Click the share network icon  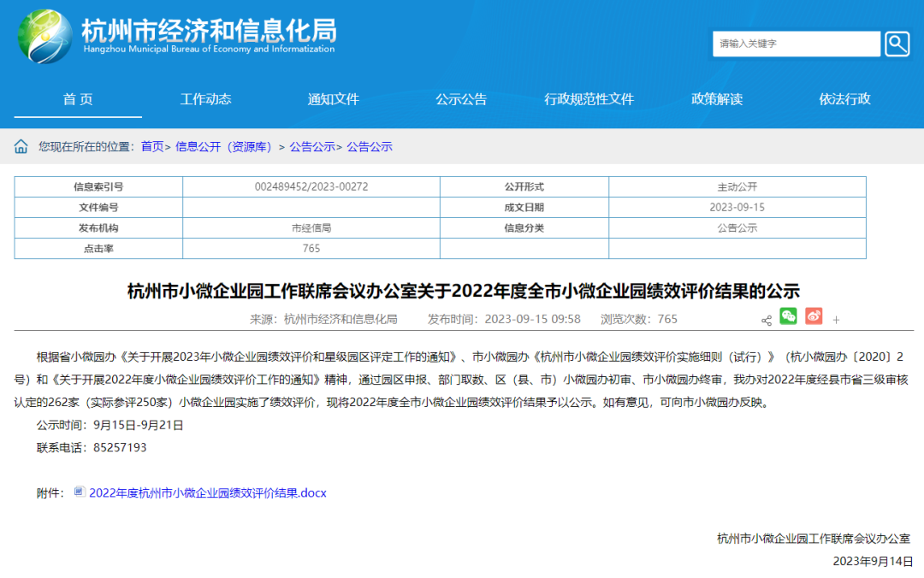tap(766, 318)
